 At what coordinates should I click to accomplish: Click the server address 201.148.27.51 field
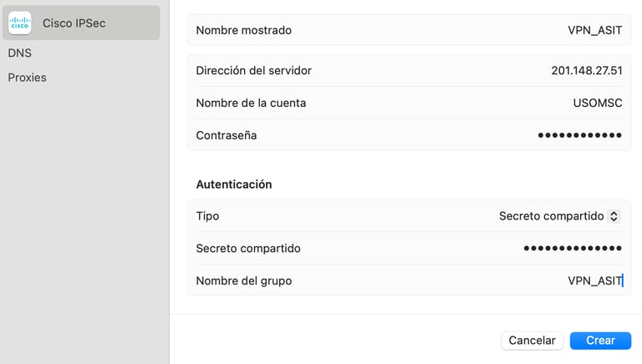click(586, 71)
